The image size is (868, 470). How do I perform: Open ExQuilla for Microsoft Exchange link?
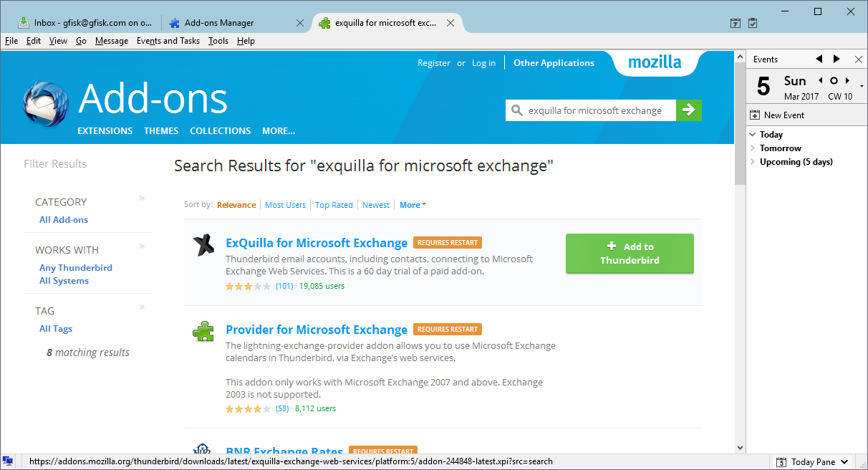coord(317,243)
